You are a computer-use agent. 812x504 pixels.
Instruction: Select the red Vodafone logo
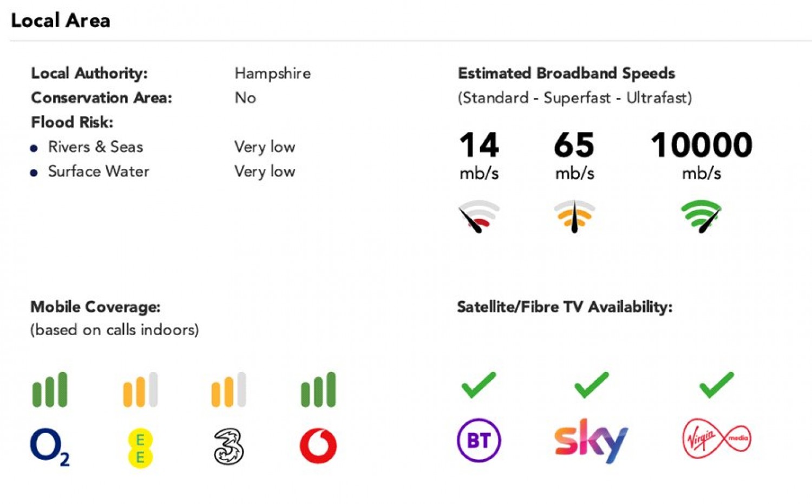[x=318, y=446]
